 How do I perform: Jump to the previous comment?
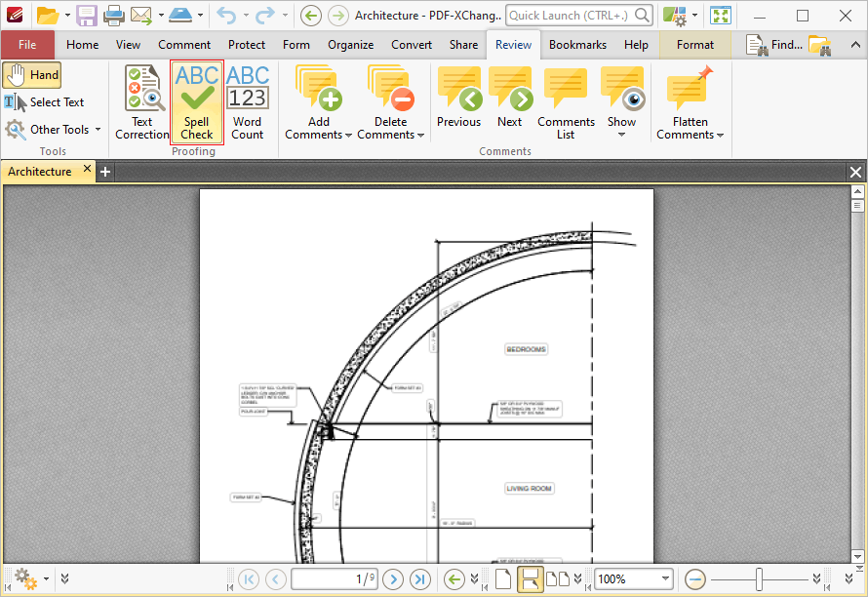(458, 99)
